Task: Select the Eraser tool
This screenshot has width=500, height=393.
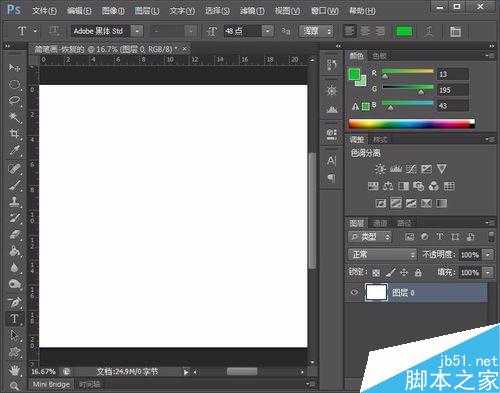Action: tap(14, 235)
